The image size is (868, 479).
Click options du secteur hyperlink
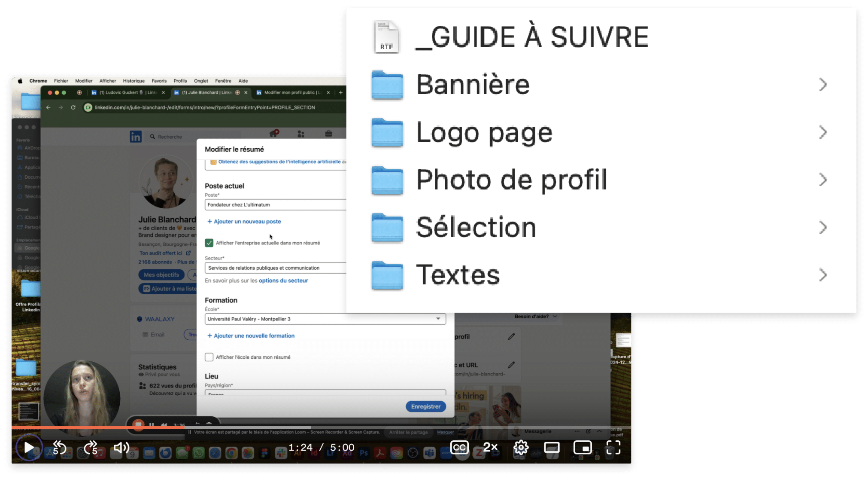click(x=283, y=280)
